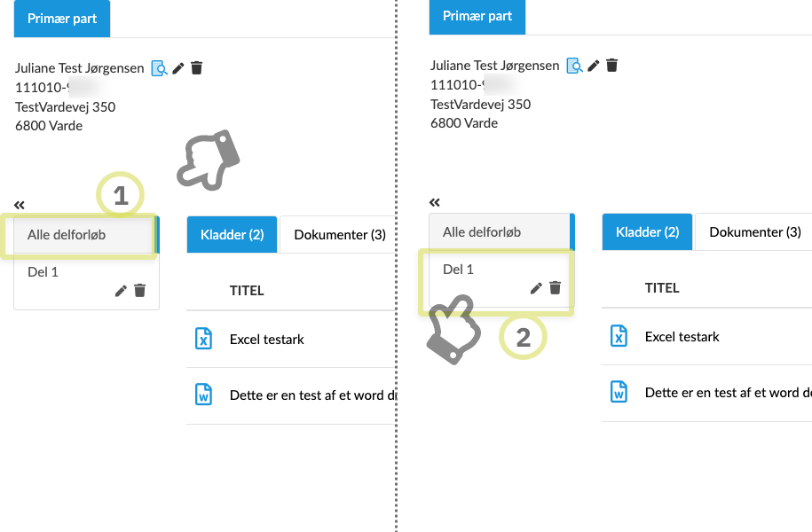The height and width of the screenshot is (532, 812).
Task: Edit primary party in right panel
Action: coord(594,66)
